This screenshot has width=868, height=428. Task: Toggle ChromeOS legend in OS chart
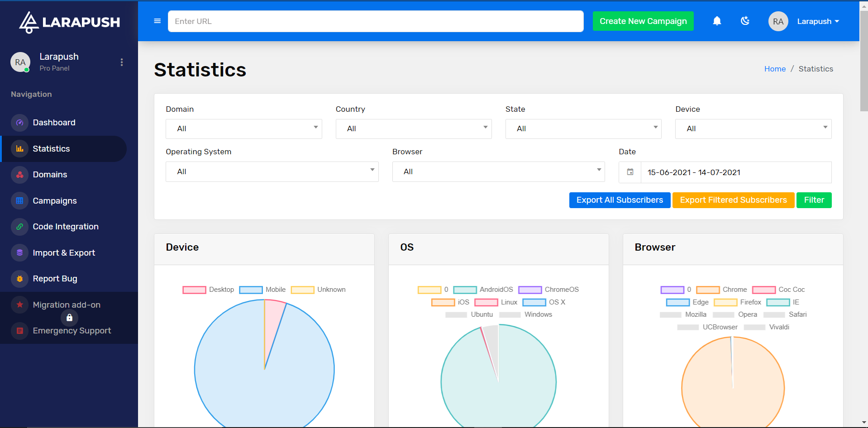coord(548,290)
